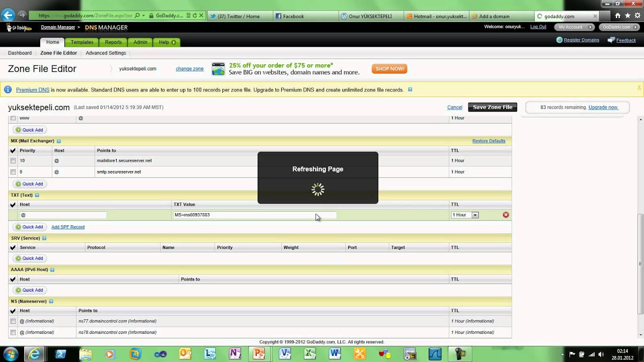Viewport: 644px width, 362px height.
Task: Switch to the Admin tab
Action: [x=140, y=42]
